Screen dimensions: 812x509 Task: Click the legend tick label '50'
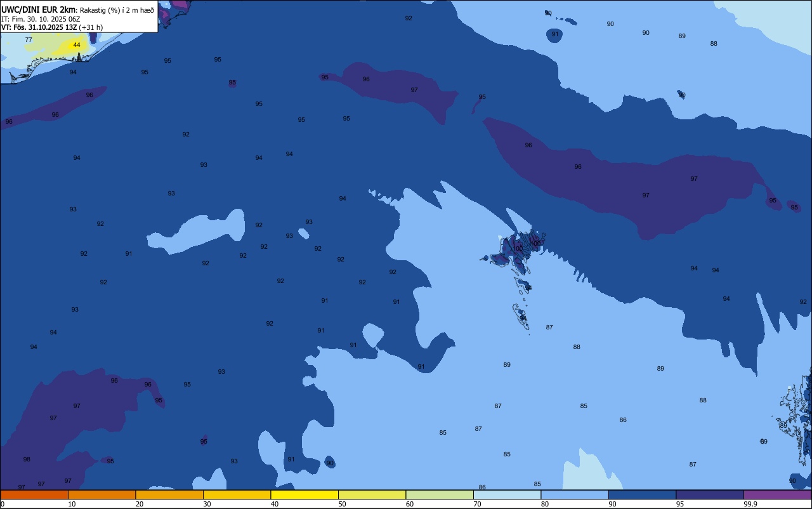pyautogui.click(x=342, y=504)
